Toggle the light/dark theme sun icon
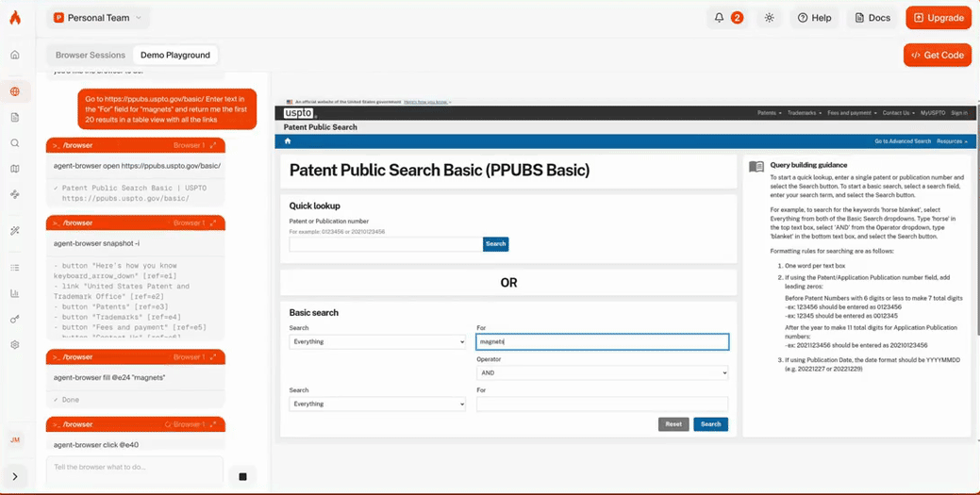Viewport: 980px width, 495px height. 769,17
